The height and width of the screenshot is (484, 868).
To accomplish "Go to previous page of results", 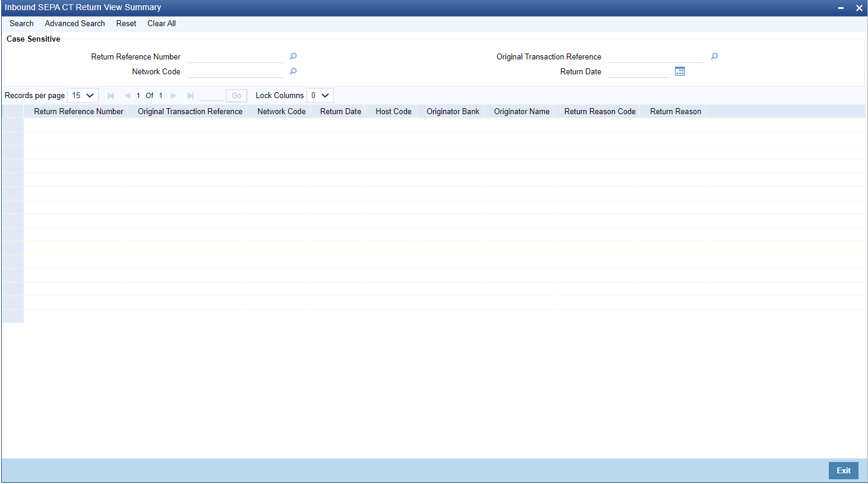I will point(127,96).
